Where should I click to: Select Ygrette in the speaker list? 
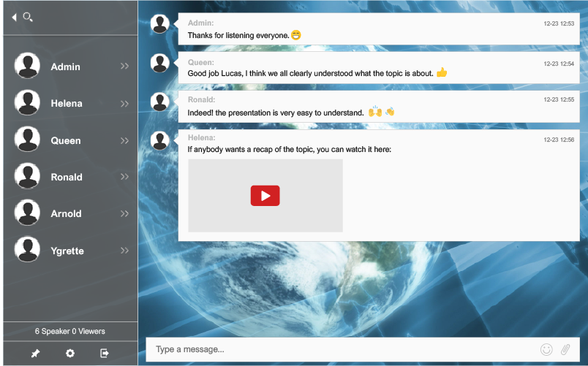click(x=67, y=251)
